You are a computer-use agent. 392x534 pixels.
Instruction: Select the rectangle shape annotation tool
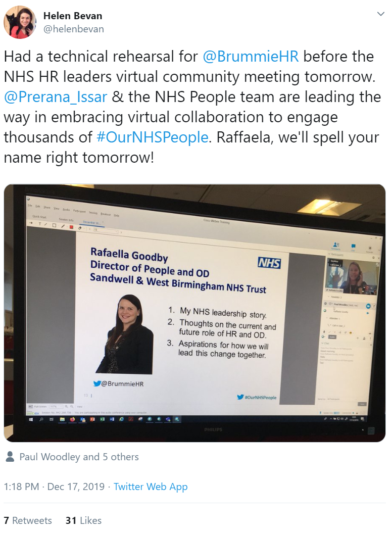54,225
